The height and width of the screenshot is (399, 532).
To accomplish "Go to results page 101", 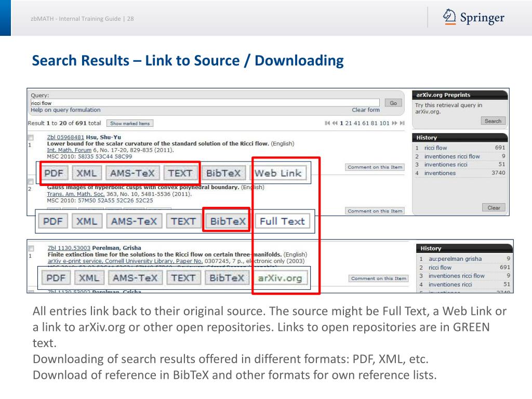I will point(384,123).
